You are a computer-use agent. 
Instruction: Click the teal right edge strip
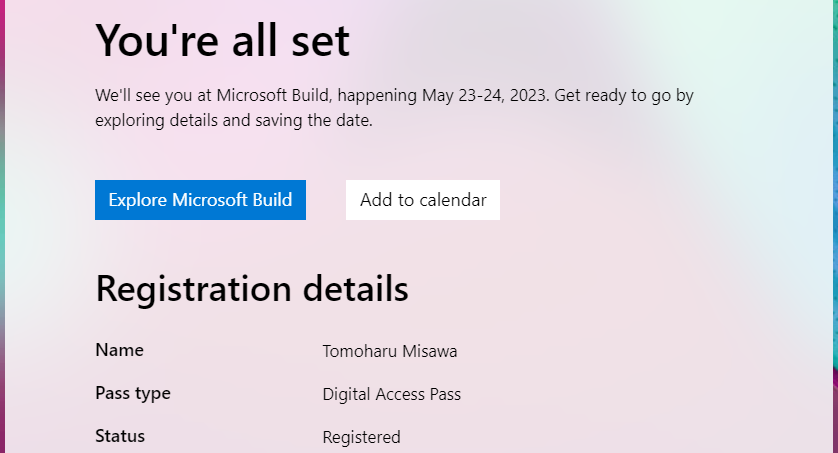coord(835,226)
